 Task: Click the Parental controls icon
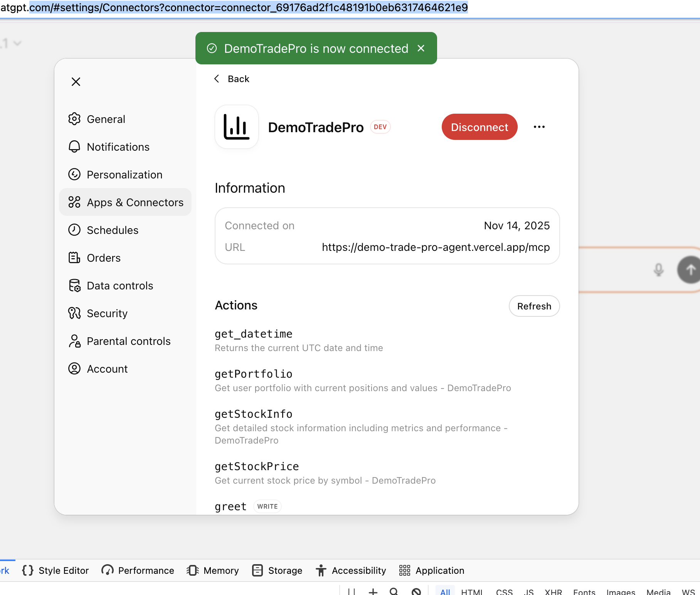coord(74,341)
